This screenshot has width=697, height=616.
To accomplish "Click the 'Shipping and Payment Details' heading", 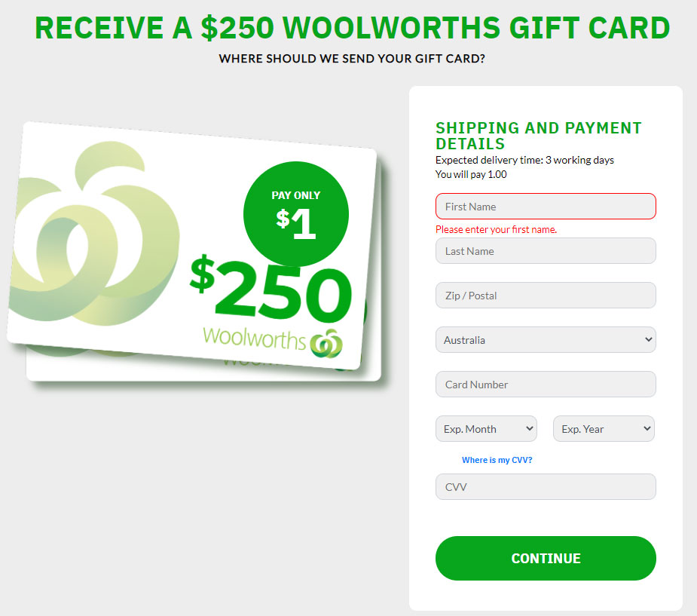I will coord(538,136).
